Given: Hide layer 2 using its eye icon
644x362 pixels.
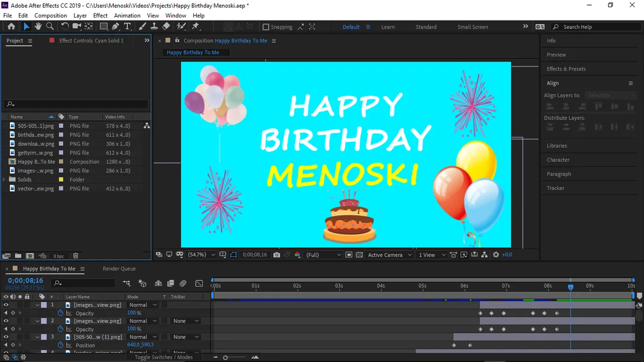Looking at the screenshot, I should [6, 321].
